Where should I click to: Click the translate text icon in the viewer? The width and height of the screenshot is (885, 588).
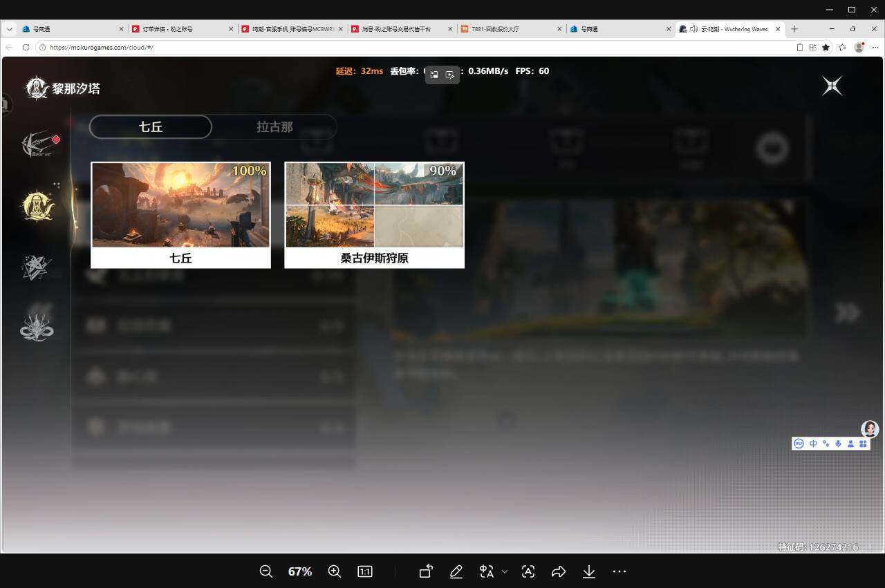tap(487, 571)
